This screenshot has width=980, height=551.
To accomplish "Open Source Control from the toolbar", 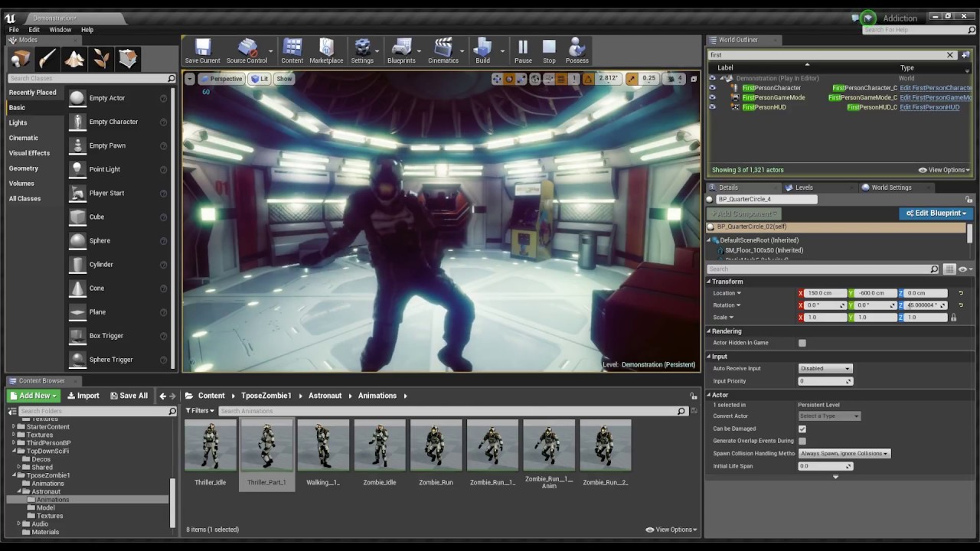I will [247, 51].
